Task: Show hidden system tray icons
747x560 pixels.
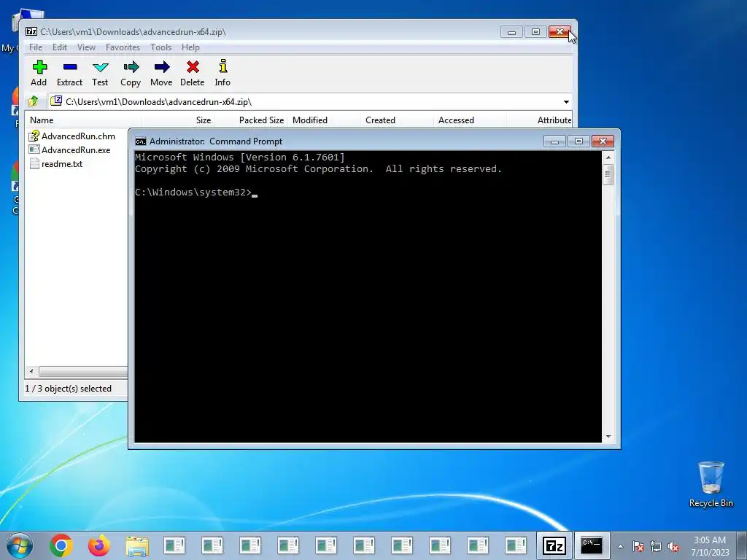Action: coord(620,546)
